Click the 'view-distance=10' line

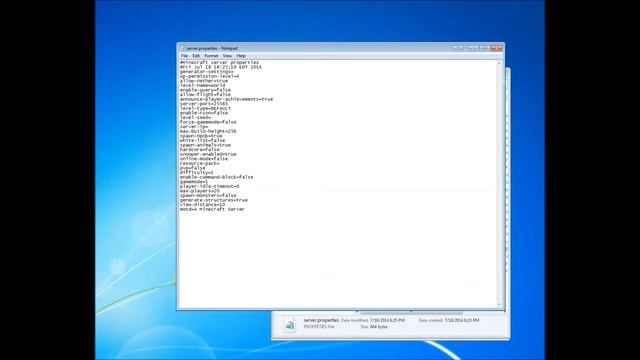pos(202,204)
